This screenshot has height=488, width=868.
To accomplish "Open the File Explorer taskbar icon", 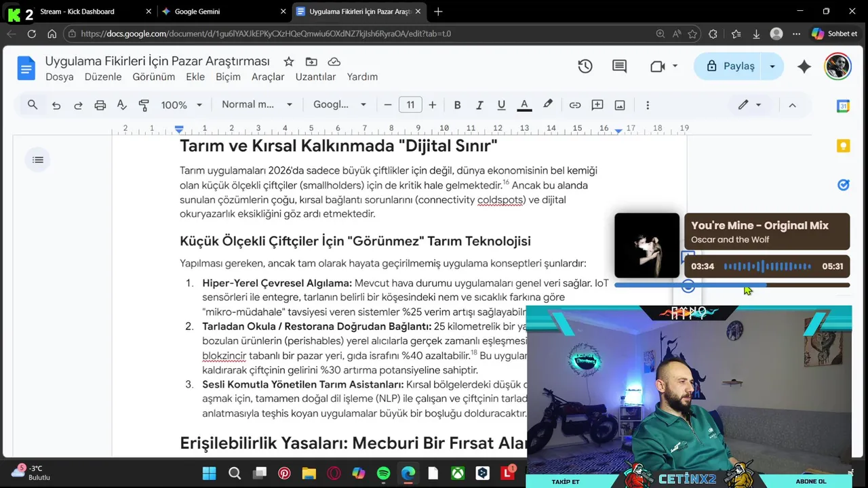I will pyautogui.click(x=309, y=473).
